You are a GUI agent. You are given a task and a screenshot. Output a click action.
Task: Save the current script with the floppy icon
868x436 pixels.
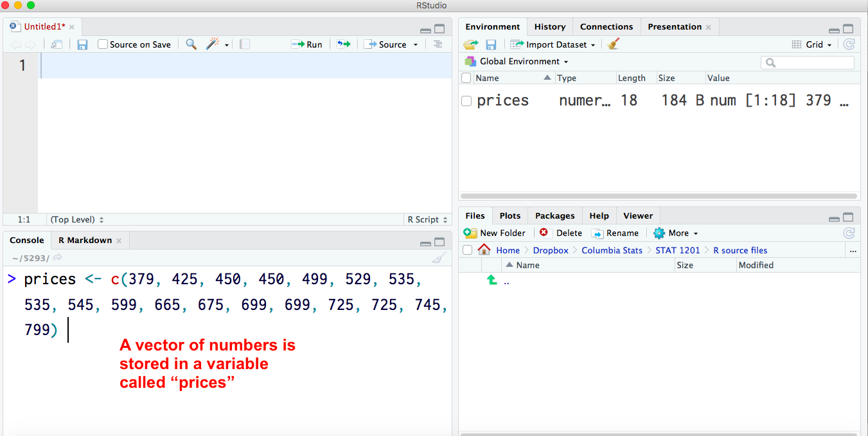pos(82,44)
